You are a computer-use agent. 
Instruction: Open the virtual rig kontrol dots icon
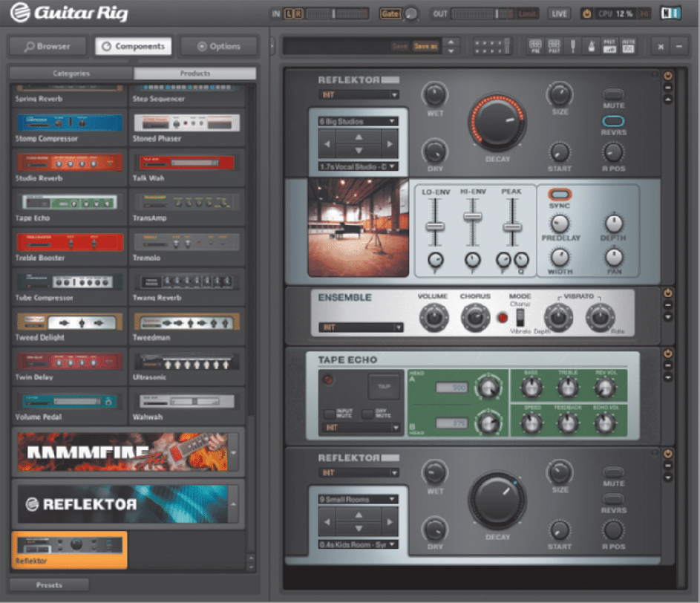[x=491, y=46]
